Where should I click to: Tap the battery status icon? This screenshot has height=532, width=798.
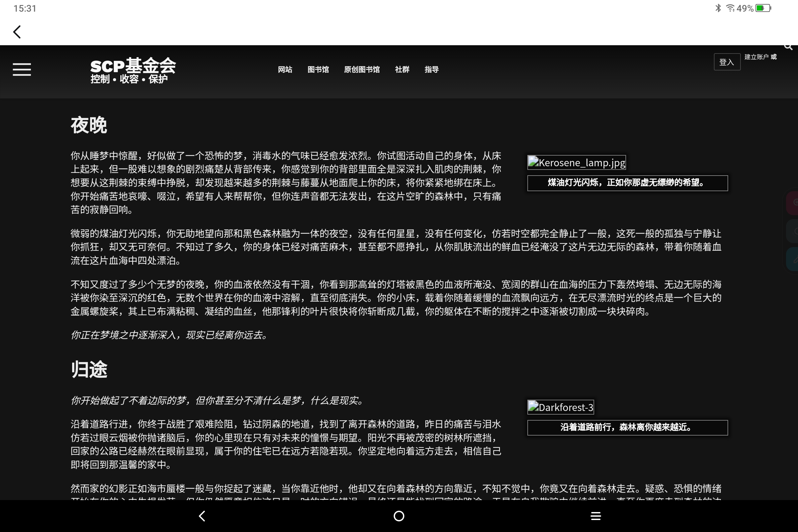[x=763, y=8]
